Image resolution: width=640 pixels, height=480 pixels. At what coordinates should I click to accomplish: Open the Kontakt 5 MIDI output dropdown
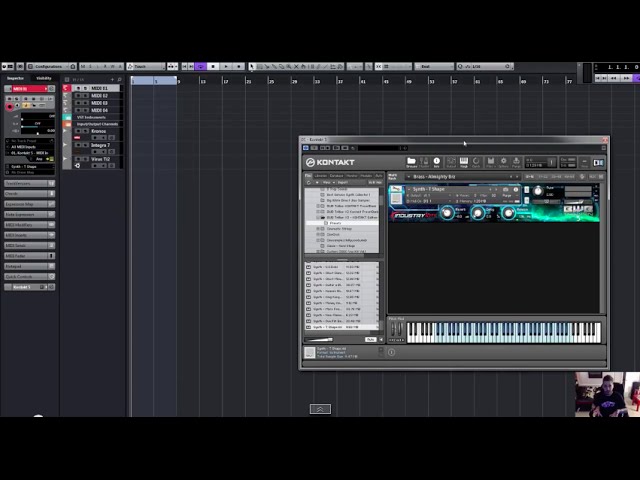point(29,153)
